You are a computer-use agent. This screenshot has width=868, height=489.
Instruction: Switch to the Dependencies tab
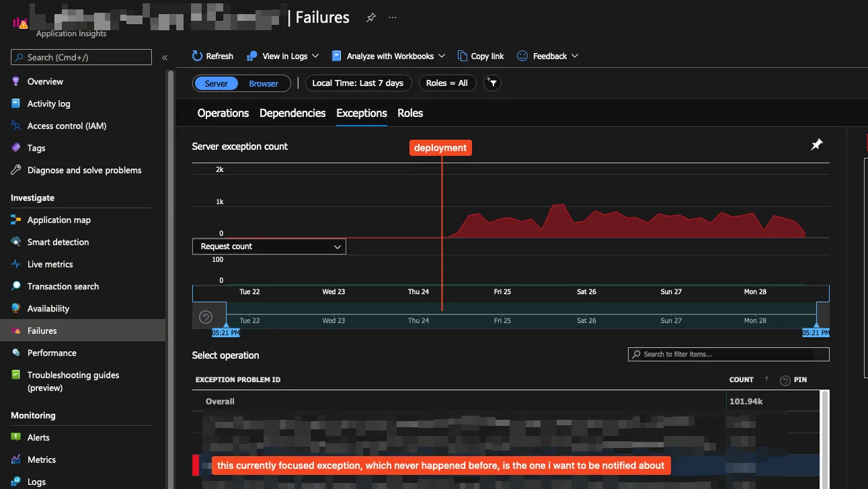point(292,113)
